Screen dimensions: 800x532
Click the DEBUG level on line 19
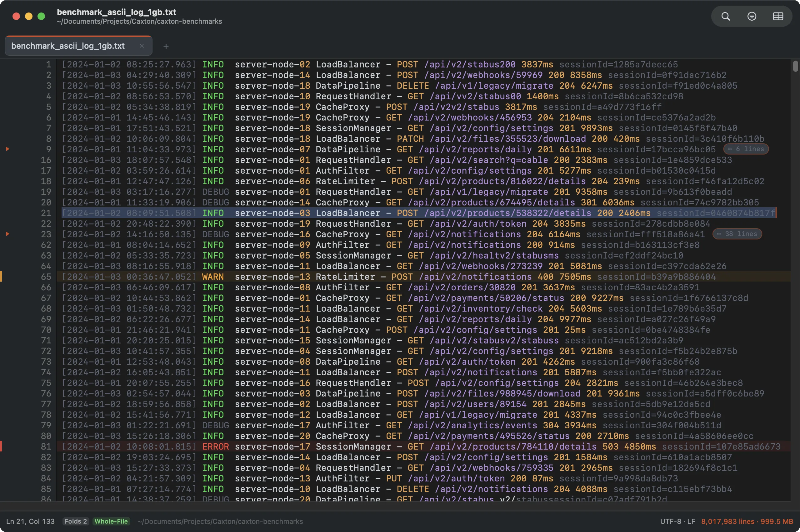[x=216, y=192]
